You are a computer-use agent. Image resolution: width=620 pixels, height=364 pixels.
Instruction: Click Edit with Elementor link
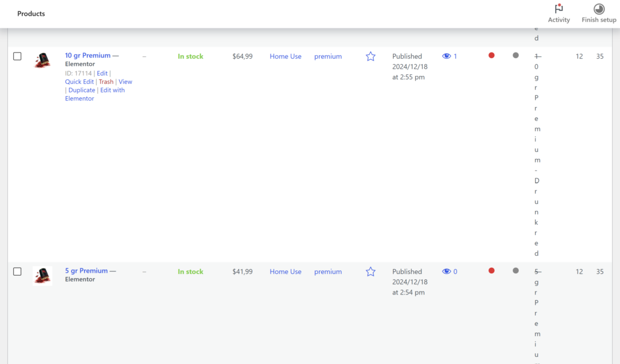pos(95,94)
